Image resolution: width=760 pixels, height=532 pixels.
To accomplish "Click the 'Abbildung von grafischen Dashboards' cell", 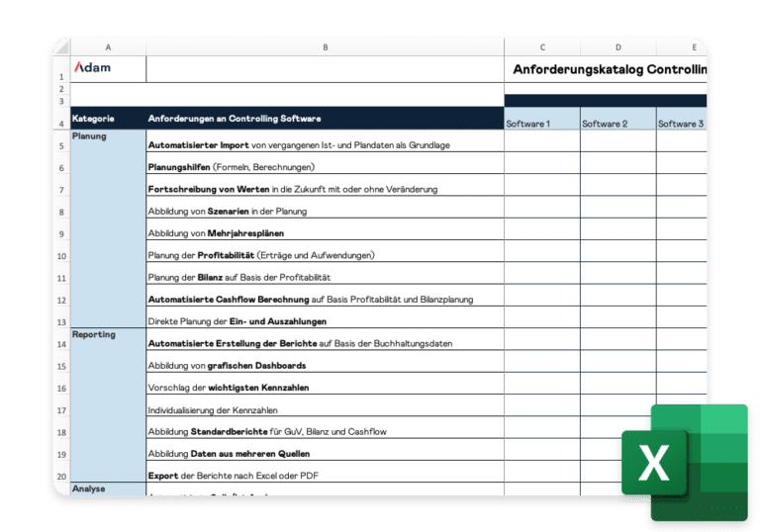I will pyautogui.click(x=325, y=366).
